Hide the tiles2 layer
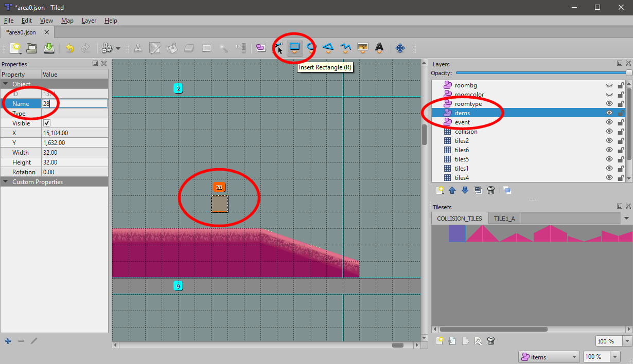 coord(609,141)
